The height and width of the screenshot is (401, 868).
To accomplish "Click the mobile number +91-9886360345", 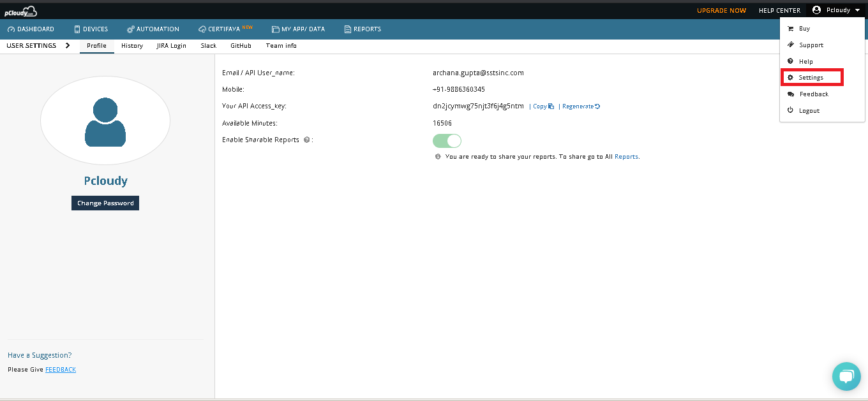I will coord(459,89).
